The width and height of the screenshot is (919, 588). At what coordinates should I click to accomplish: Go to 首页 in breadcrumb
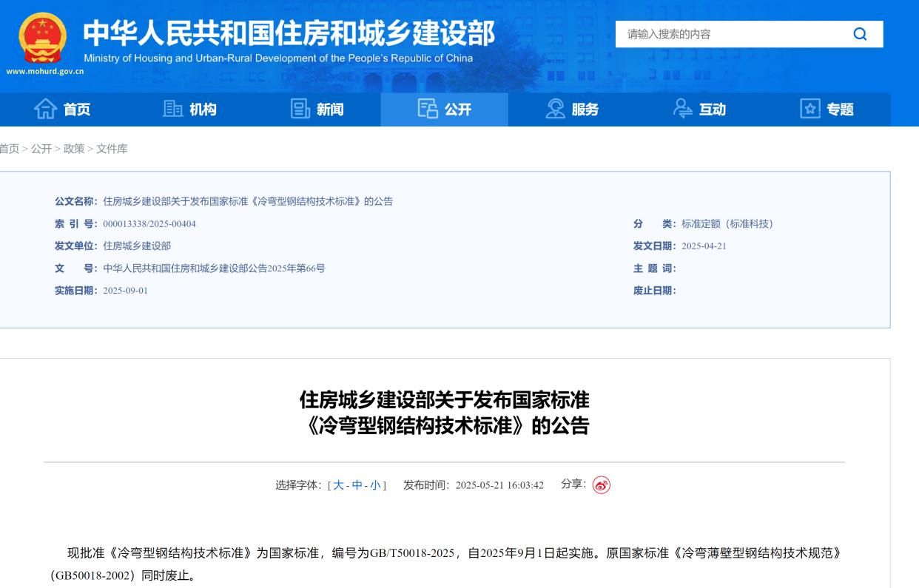tap(9, 149)
